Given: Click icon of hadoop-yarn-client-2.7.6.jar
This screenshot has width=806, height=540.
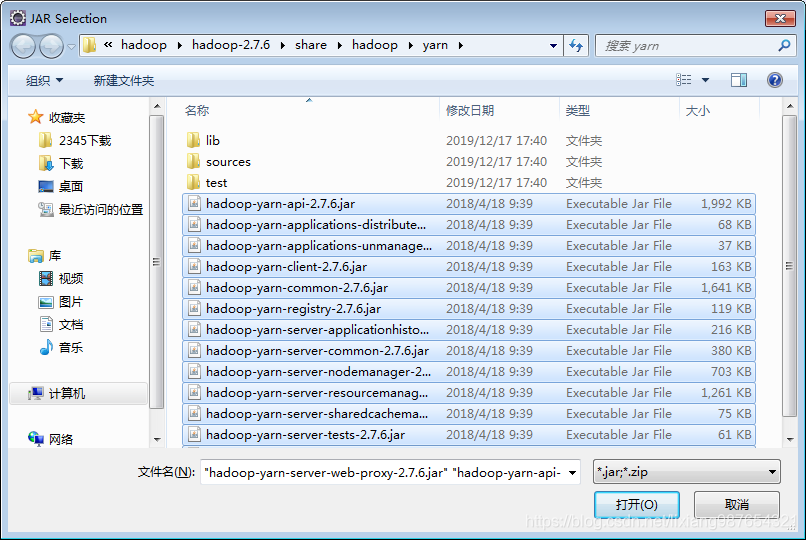Looking at the screenshot, I should [194, 267].
